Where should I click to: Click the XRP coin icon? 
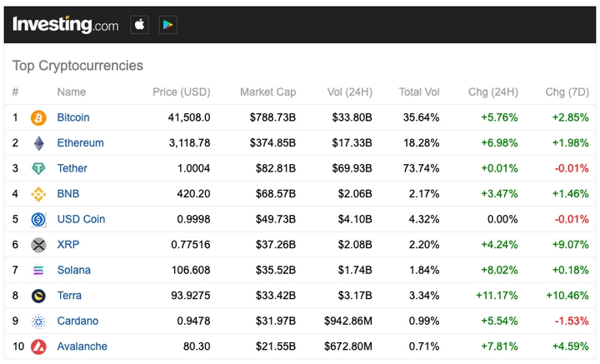pos(38,245)
